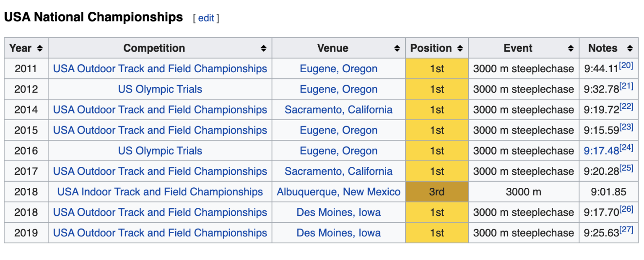Open citation reference 20
This screenshot has height=260, width=644.
pyautogui.click(x=626, y=66)
